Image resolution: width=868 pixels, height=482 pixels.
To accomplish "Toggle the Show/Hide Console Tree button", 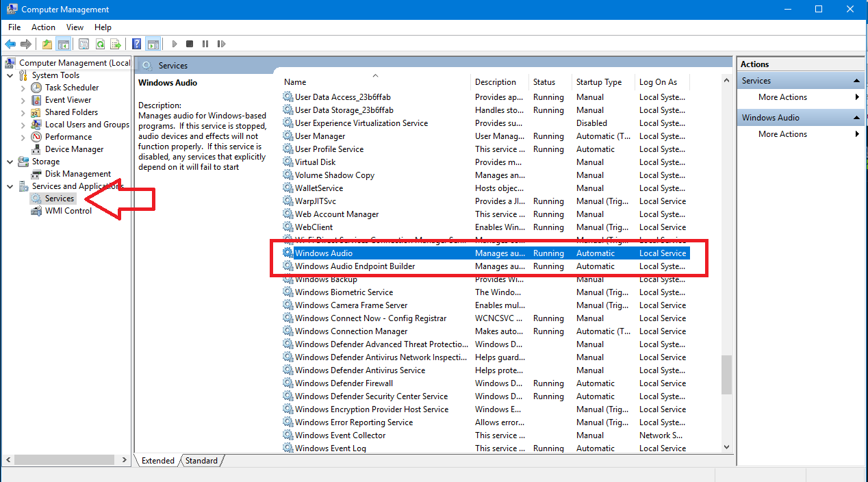I will click(63, 44).
